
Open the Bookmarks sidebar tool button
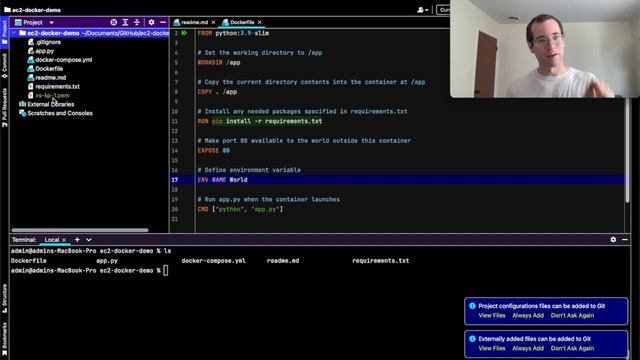pos(4,339)
